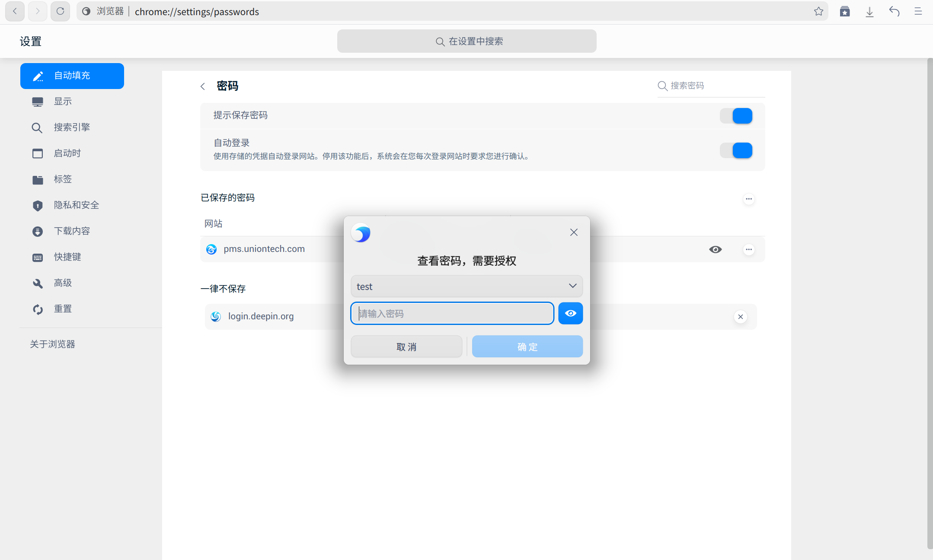Remove login.deepin.org from never-save list

(741, 317)
